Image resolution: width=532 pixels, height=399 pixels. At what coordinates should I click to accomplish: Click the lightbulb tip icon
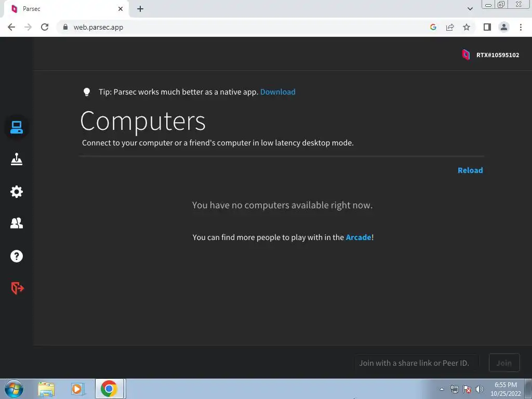point(87,92)
